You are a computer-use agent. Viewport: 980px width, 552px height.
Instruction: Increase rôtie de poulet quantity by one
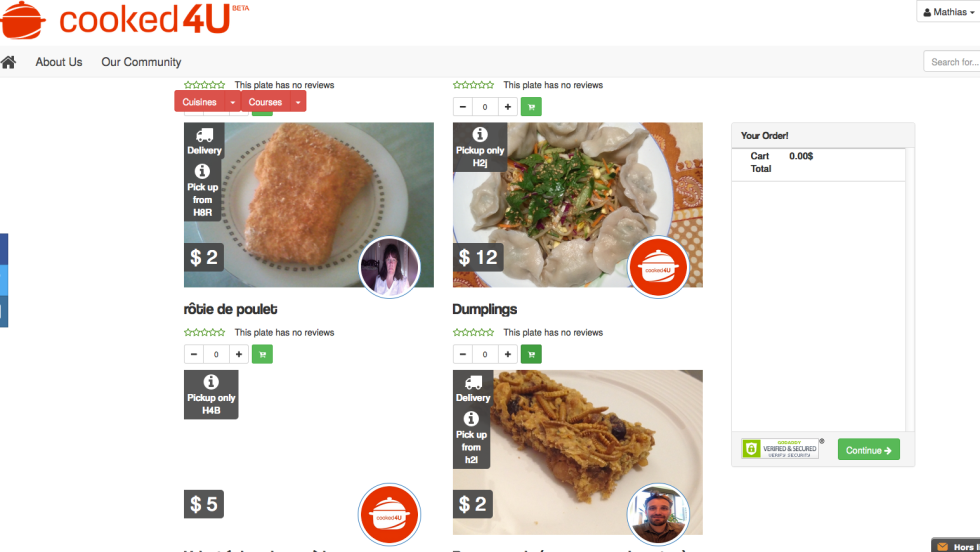[x=239, y=354]
